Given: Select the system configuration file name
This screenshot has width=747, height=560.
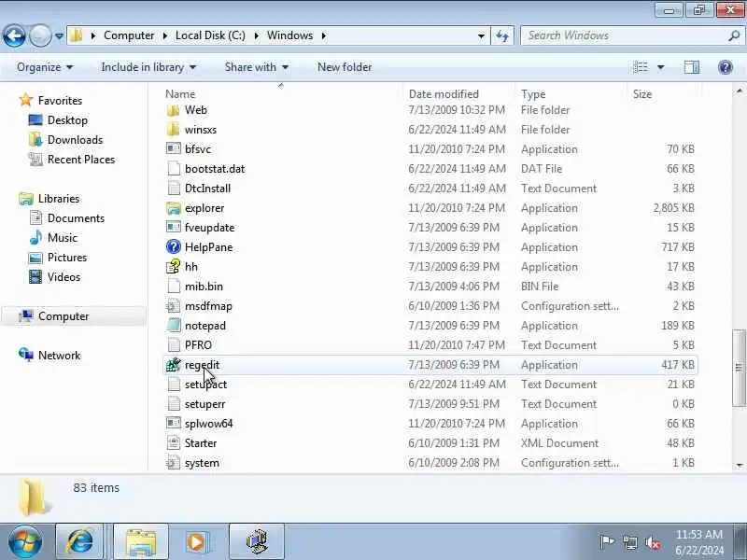Looking at the screenshot, I should tap(202, 463).
